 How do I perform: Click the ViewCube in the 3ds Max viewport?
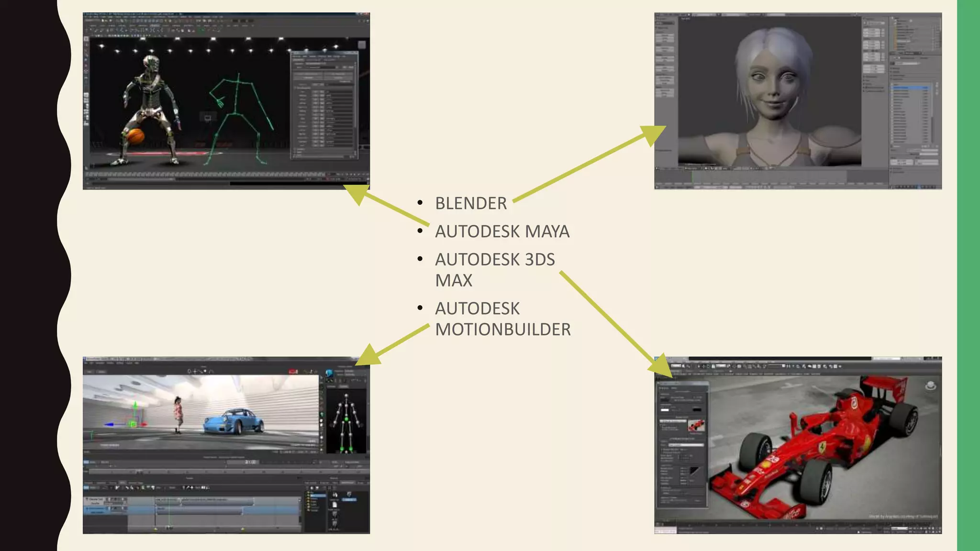(930, 386)
